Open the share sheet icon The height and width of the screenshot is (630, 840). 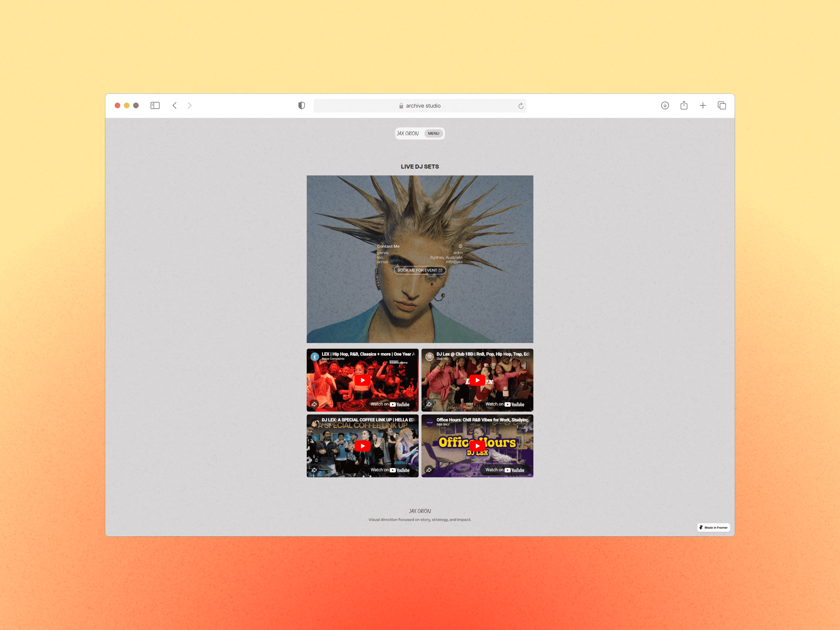tap(684, 106)
